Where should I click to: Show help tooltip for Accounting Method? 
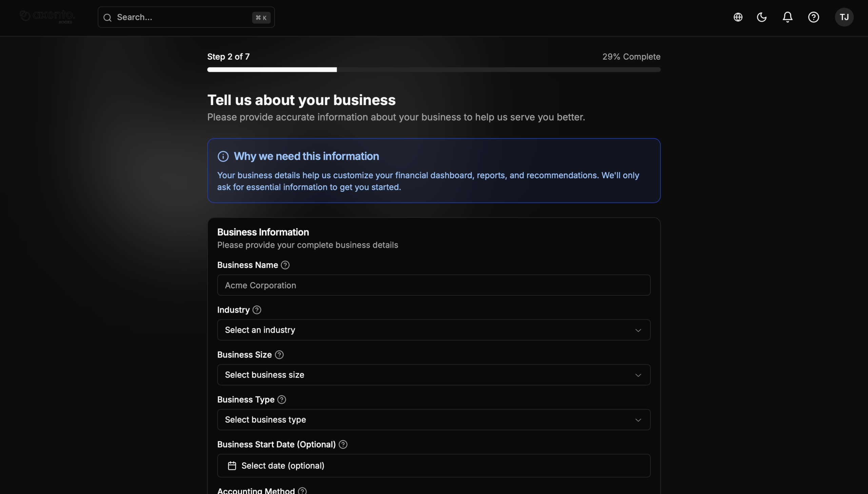(302, 491)
